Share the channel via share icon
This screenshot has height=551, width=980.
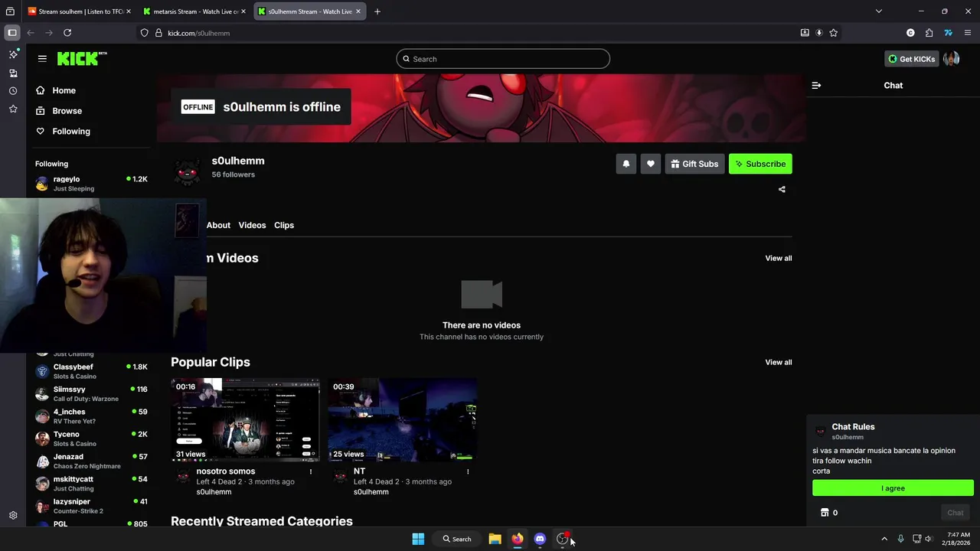tap(782, 189)
